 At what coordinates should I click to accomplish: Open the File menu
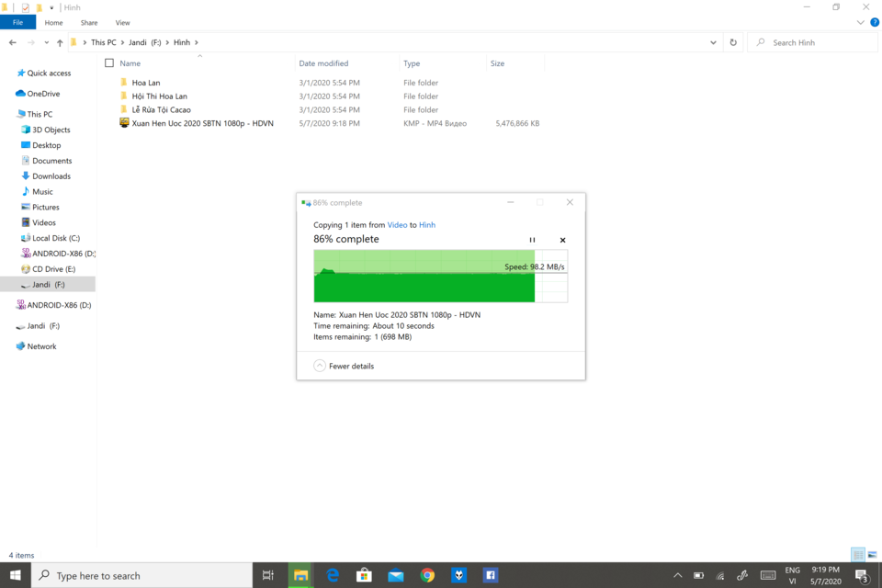18,22
